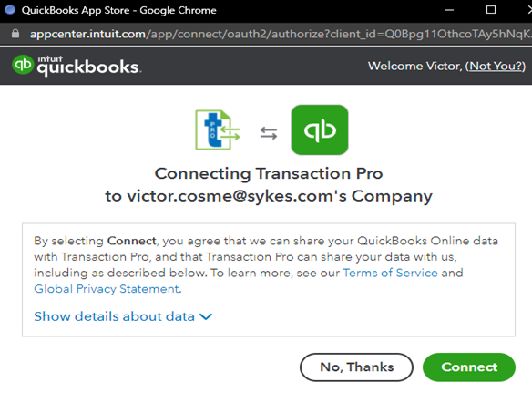Click the green QuickBooks circle logo in header
532x393 pixels.
(x=23, y=65)
